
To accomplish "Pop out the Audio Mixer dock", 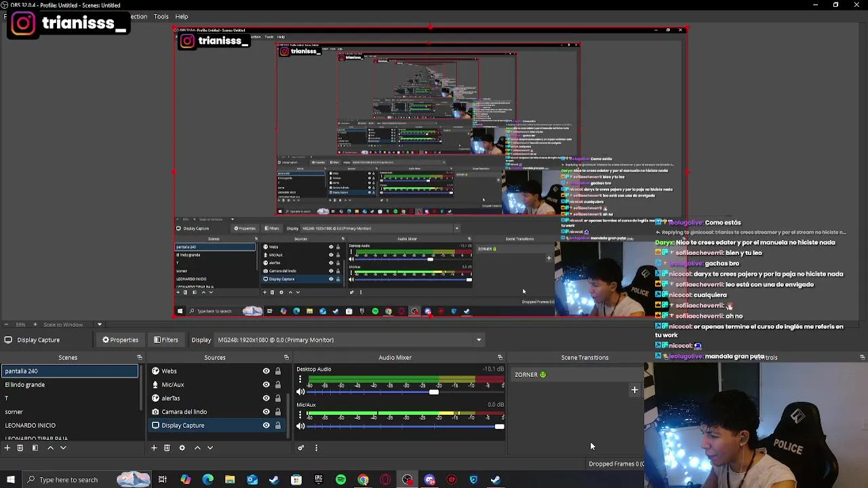I will pyautogui.click(x=500, y=357).
